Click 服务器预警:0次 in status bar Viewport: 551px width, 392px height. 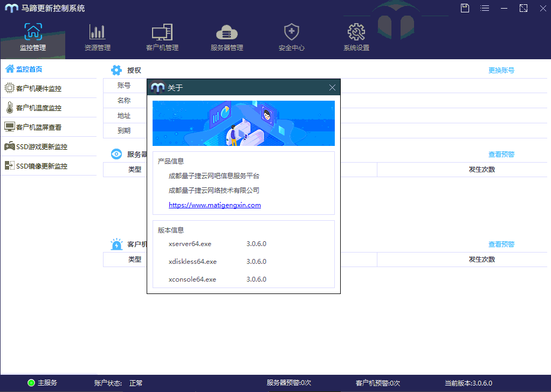(x=289, y=383)
